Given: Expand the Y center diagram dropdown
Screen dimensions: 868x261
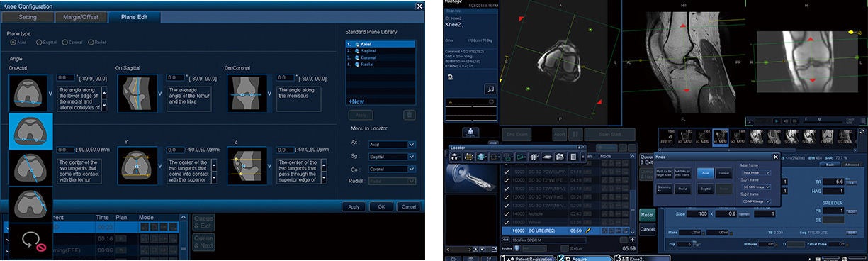Looking at the screenshot, I should [x=159, y=166].
